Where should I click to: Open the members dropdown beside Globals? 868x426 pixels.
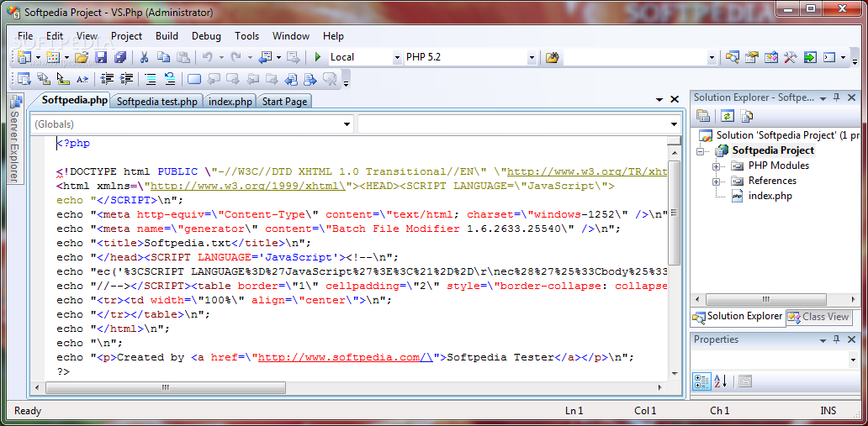point(675,124)
